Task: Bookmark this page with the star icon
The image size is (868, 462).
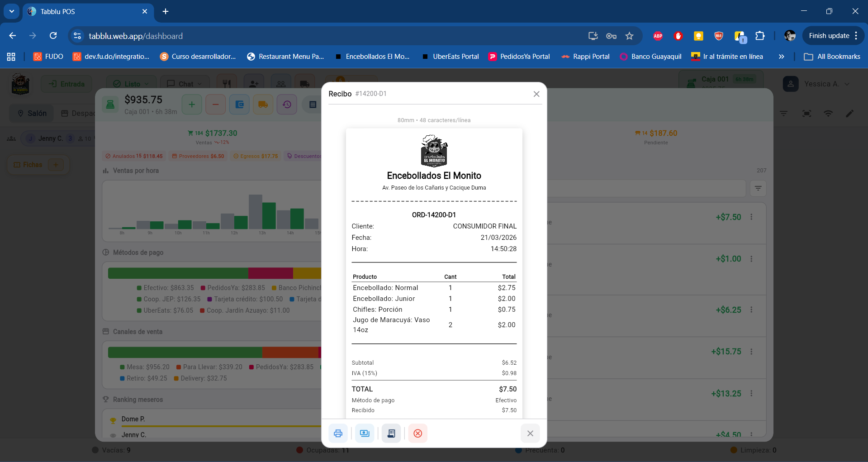Action: tap(629, 36)
